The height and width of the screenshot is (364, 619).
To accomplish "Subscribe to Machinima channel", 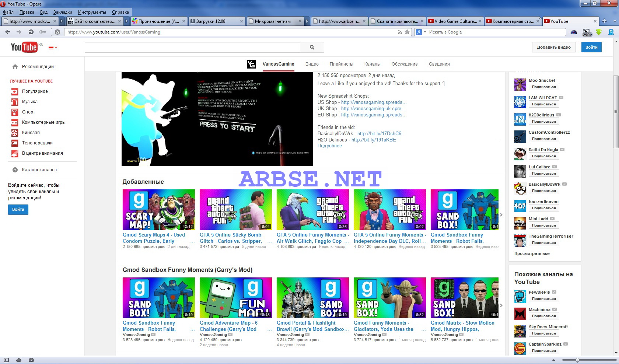I will click(x=544, y=316).
